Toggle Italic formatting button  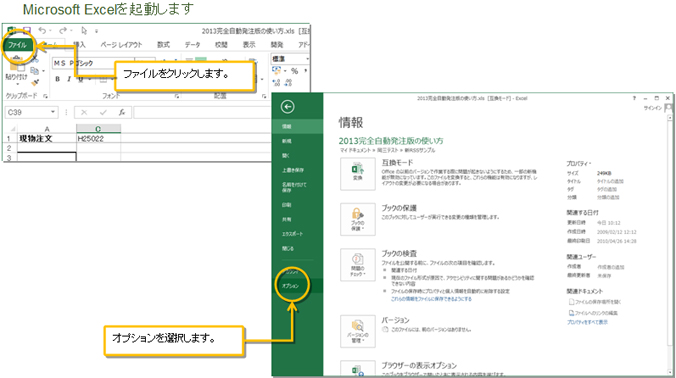69,79
